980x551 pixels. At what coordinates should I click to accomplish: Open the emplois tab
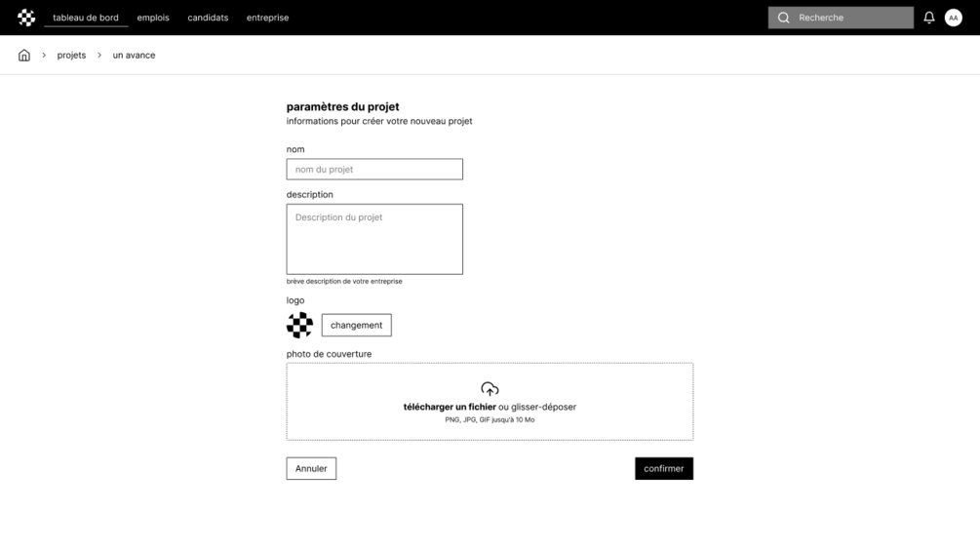pos(153,18)
